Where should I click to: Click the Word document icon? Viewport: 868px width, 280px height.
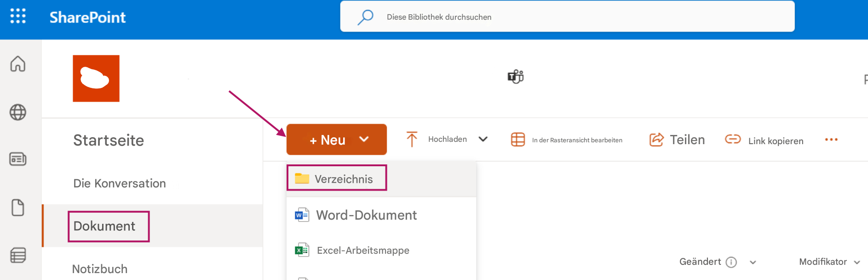pyautogui.click(x=302, y=215)
